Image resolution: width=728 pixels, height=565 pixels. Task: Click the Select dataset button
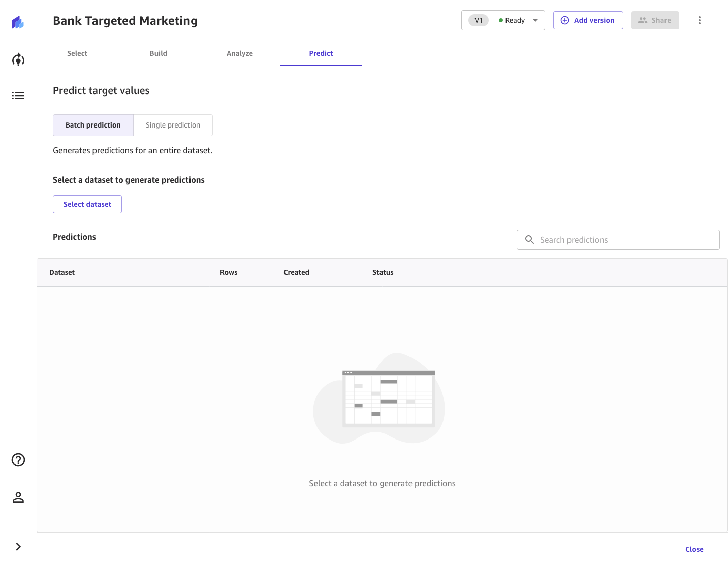coord(87,204)
